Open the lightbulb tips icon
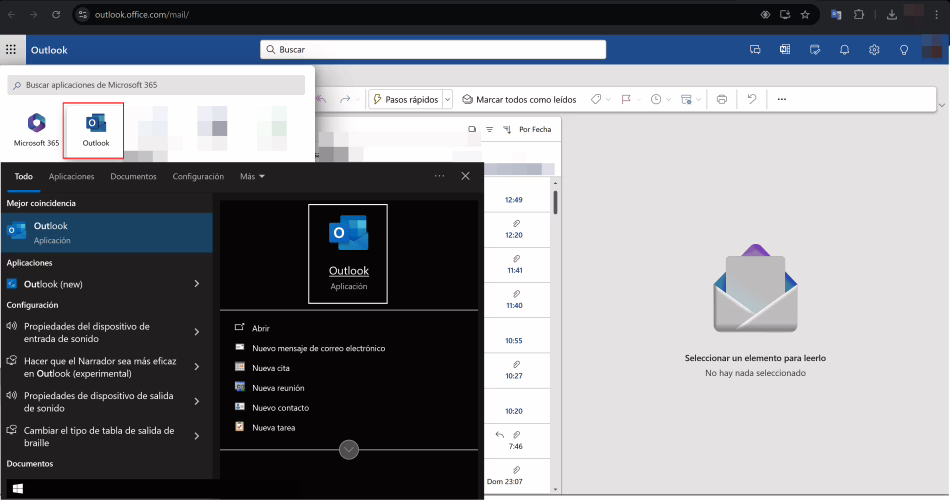The image size is (950, 500). [x=903, y=50]
